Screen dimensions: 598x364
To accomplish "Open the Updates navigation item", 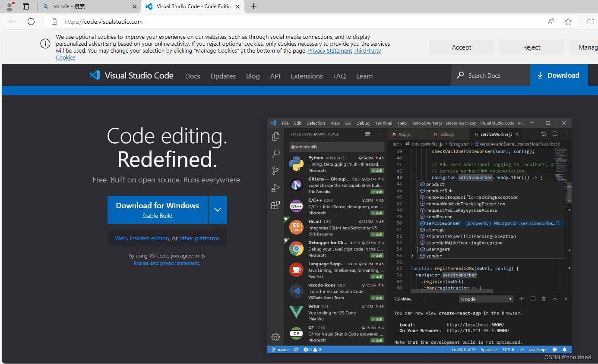I will (x=223, y=76).
